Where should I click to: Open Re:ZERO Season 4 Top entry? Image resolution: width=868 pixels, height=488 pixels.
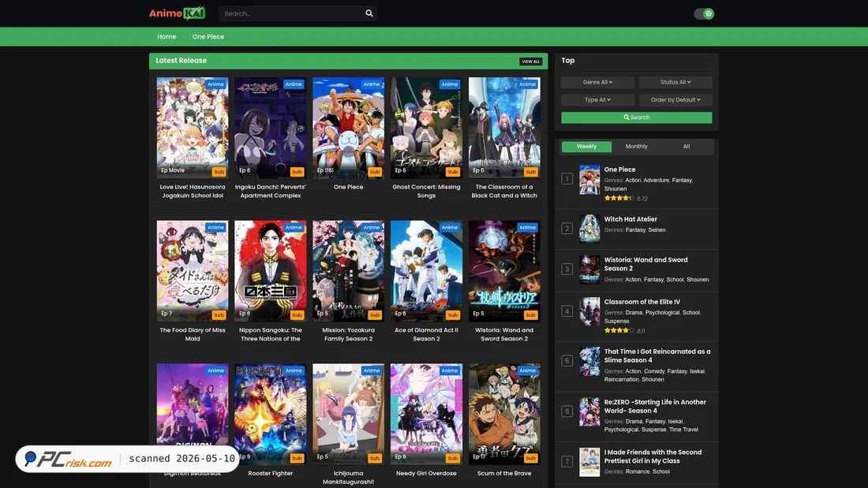coord(655,407)
